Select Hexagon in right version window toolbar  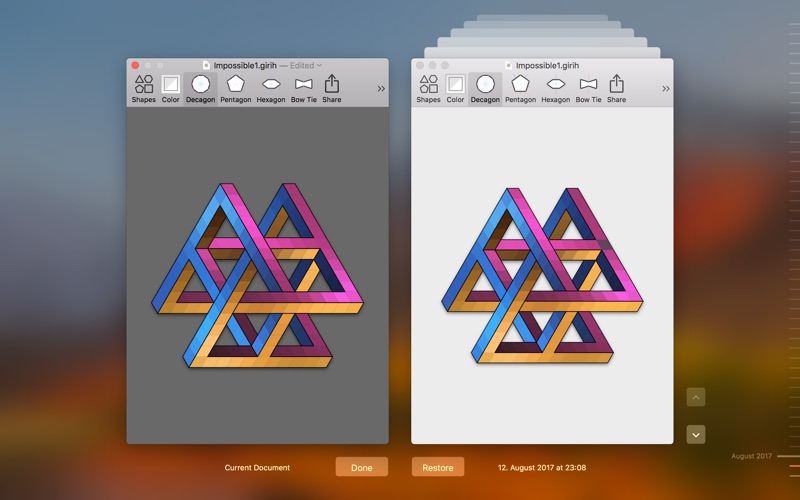pyautogui.click(x=555, y=88)
